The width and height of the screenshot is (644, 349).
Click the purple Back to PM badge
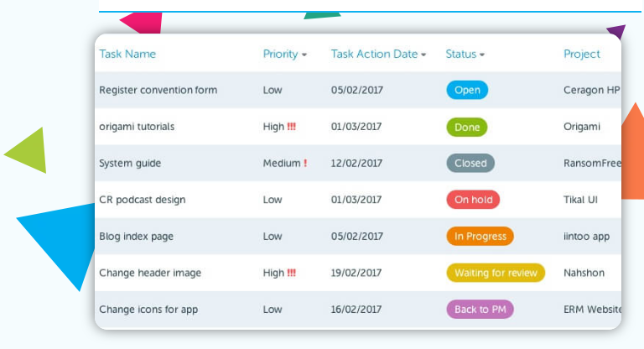point(480,310)
